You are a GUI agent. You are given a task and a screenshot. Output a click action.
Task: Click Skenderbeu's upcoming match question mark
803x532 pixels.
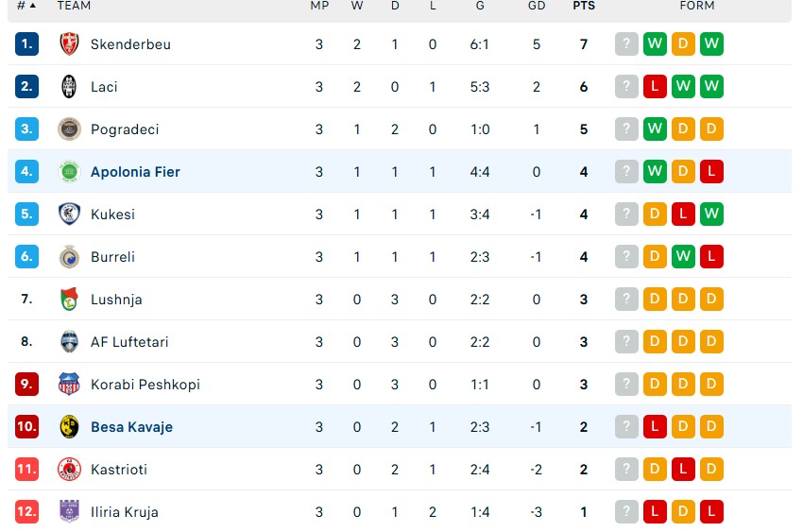(625, 44)
